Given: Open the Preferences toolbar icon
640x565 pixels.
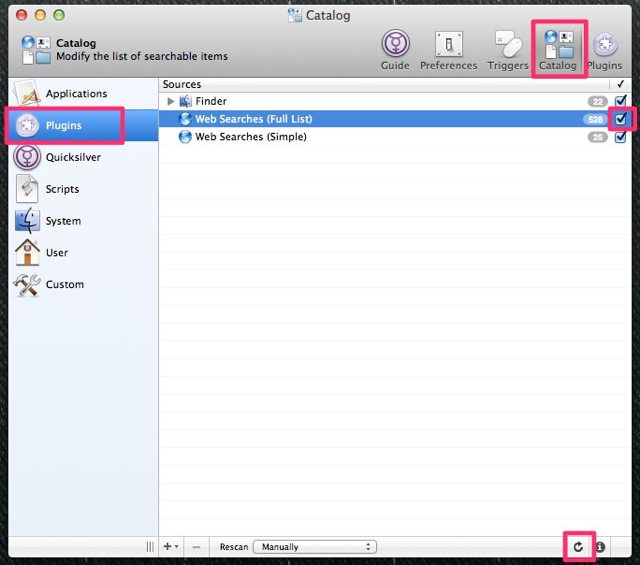Looking at the screenshot, I should coord(449,50).
